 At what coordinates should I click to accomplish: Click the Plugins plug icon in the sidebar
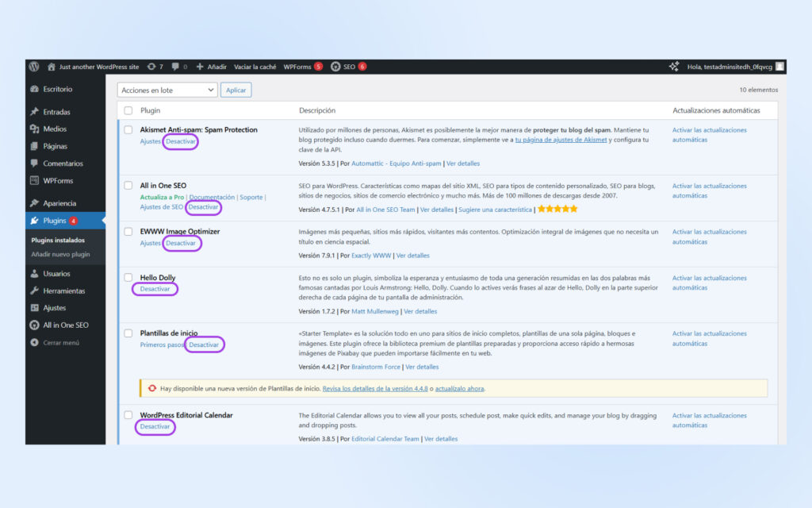coord(34,221)
